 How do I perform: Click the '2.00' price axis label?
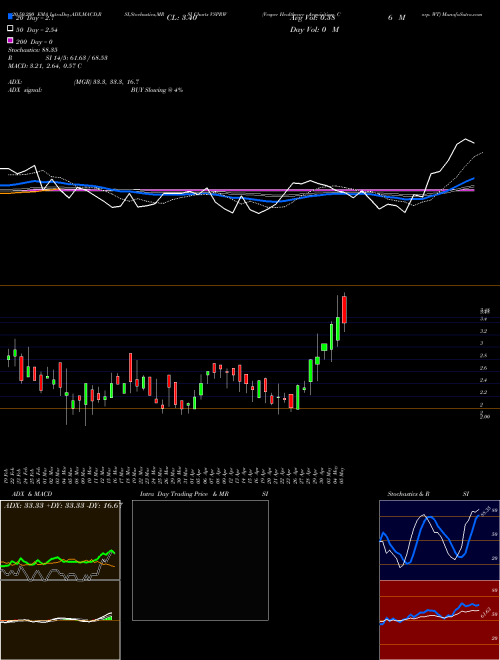[485, 417]
